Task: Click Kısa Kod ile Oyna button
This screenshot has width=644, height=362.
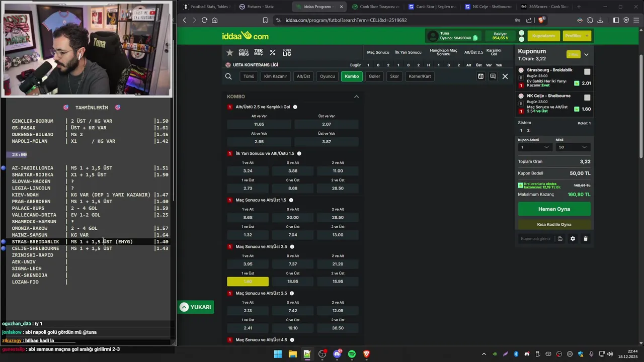Action: click(554, 225)
